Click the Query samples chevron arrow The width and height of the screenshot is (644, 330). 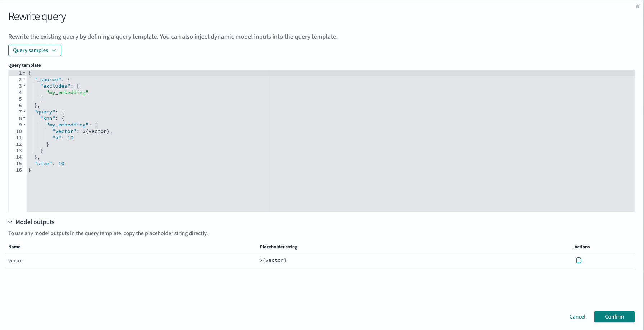point(54,50)
